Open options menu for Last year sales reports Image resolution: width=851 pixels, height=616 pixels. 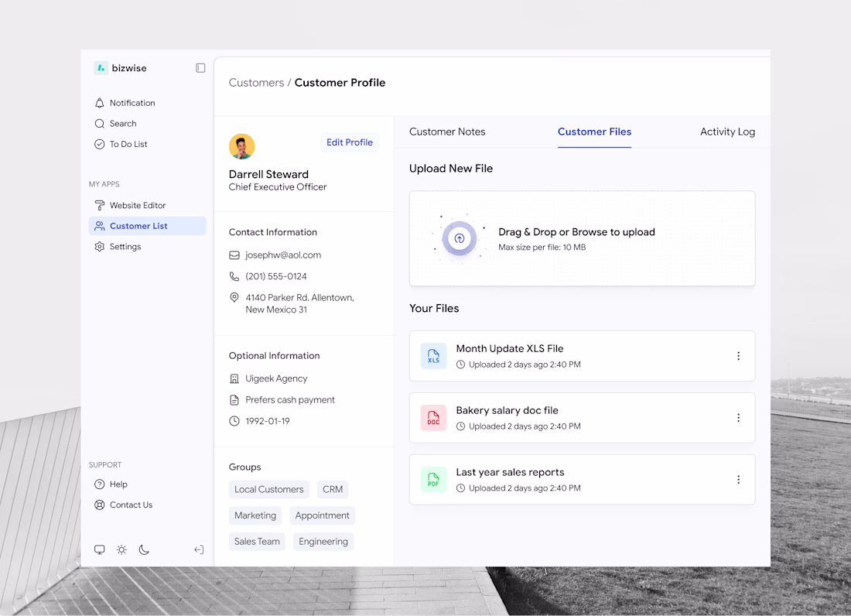[x=738, y=480]
